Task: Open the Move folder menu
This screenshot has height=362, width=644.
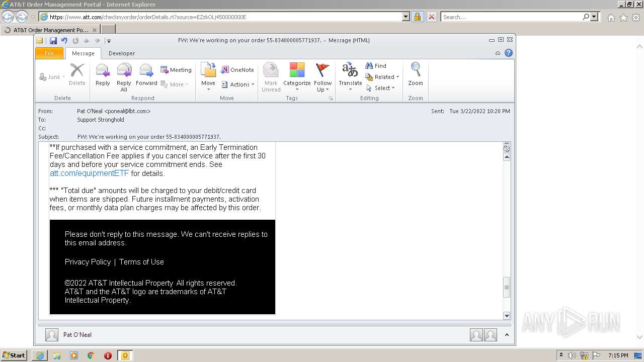Action: coord(208,77)
